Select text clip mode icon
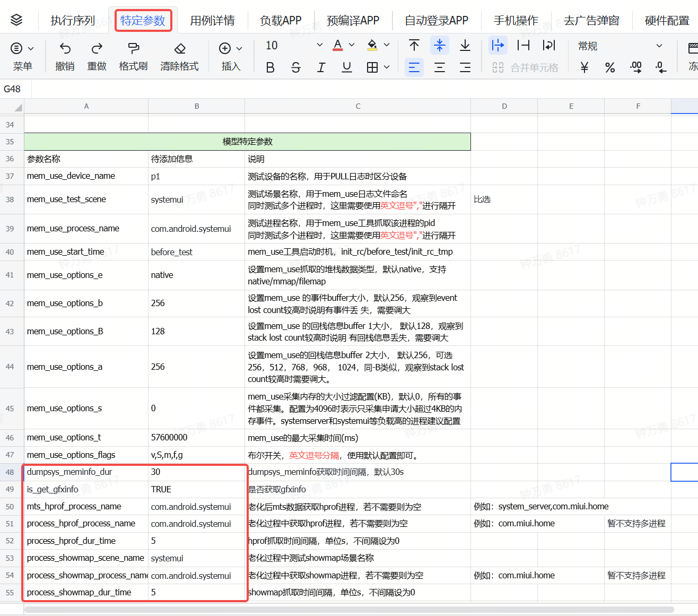 523,45
